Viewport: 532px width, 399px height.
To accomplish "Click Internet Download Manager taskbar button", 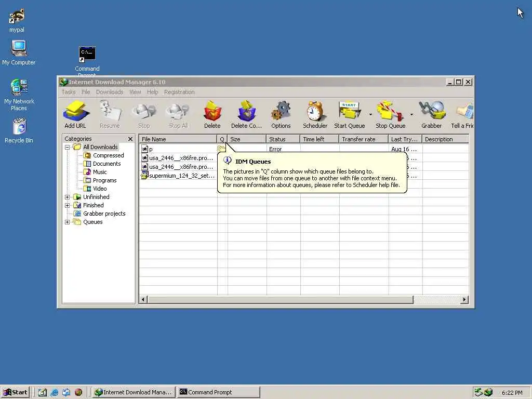I will point(134,392).
